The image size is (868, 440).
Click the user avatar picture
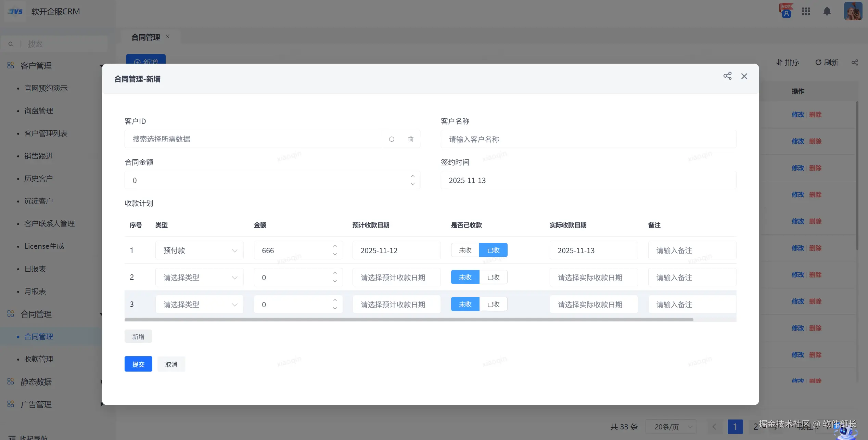coord(853,11)
